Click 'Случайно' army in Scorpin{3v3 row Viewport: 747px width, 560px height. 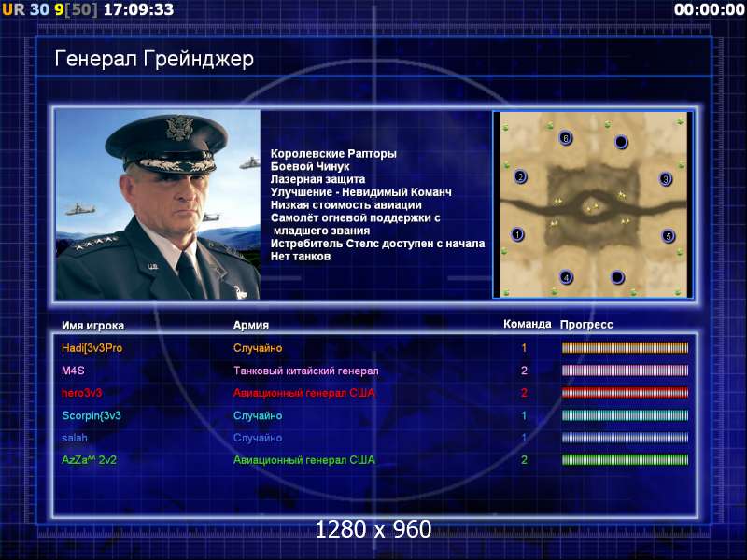258,415
